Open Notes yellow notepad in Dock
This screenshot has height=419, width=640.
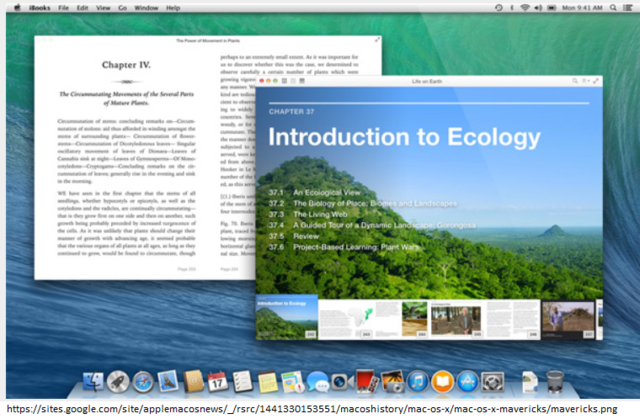267,382
